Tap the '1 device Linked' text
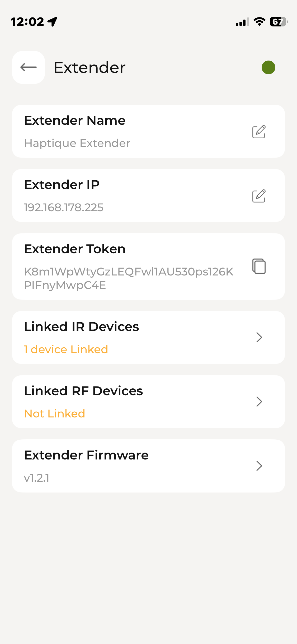297x644 pixels. coord(66,349)
